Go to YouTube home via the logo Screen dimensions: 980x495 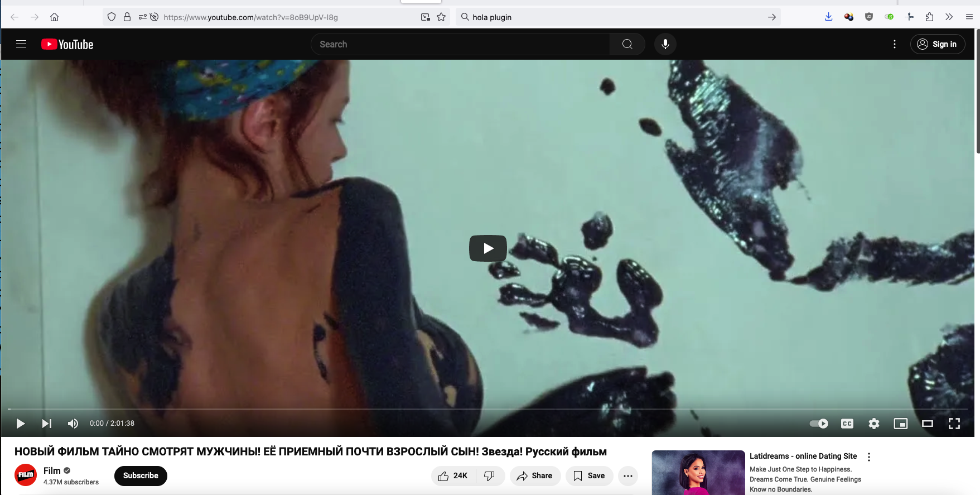tap(67, 44)
